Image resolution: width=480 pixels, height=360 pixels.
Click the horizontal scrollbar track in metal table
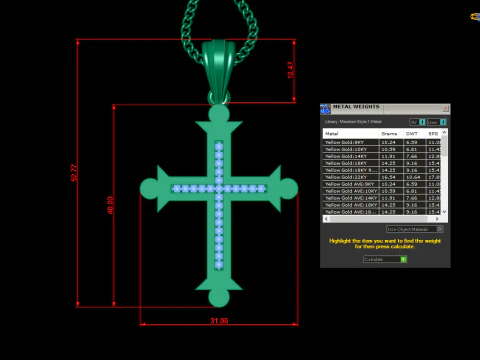pos(381,219)
